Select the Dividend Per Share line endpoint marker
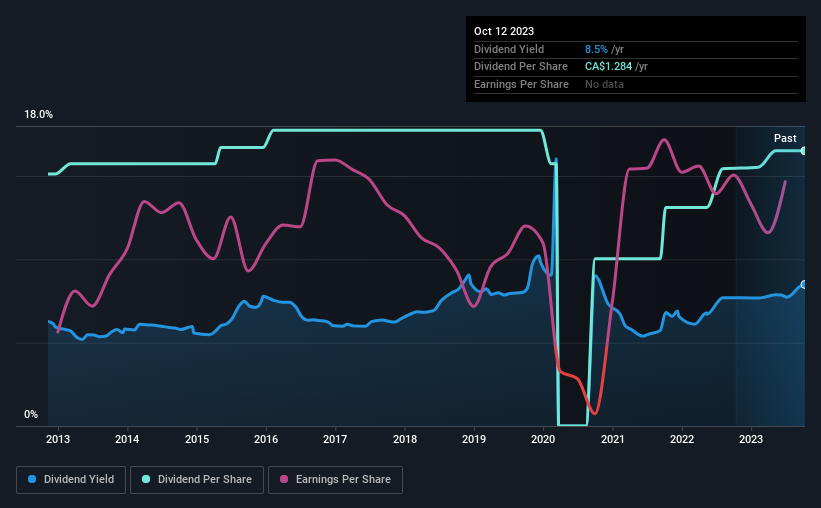 (x=804, y=151)
